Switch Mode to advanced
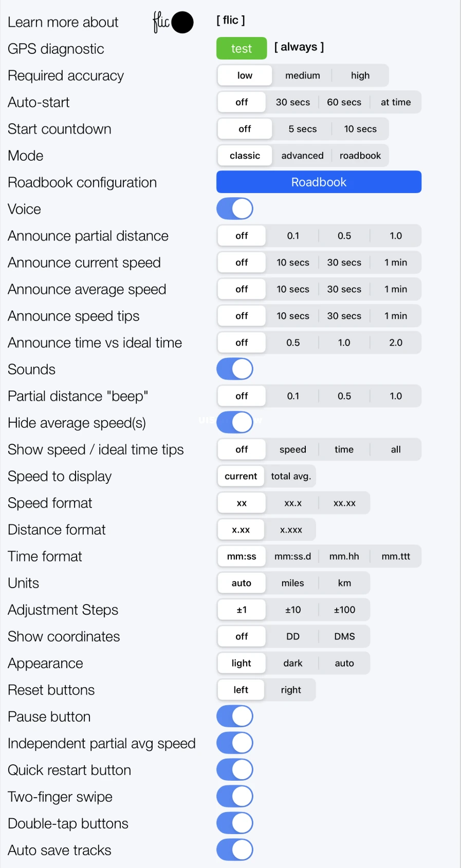This screenshot has height=868, width=461. (302, 155)
